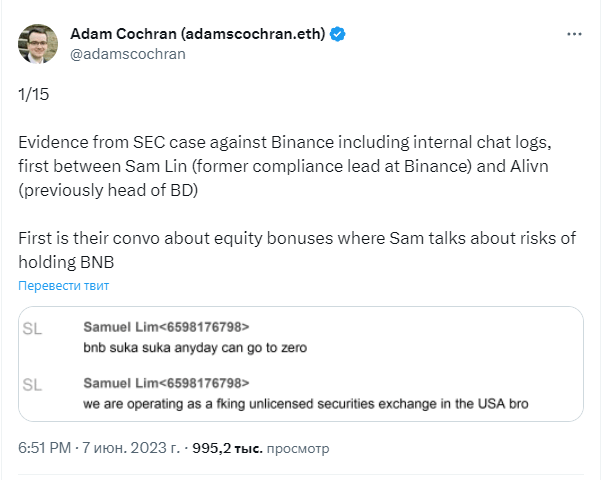
Task: Open the 995,2 тыс. view count
Action: (227, 448)
